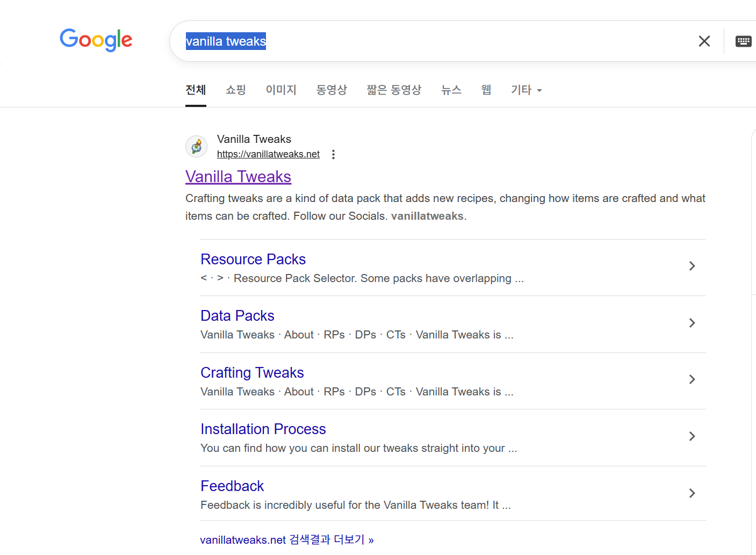This screenshot has height=555, width=756.
Task: Open 'vanillatweaks.net 검색결과 더보기' link
Action: pyautogui.click(x=287, y=539)
